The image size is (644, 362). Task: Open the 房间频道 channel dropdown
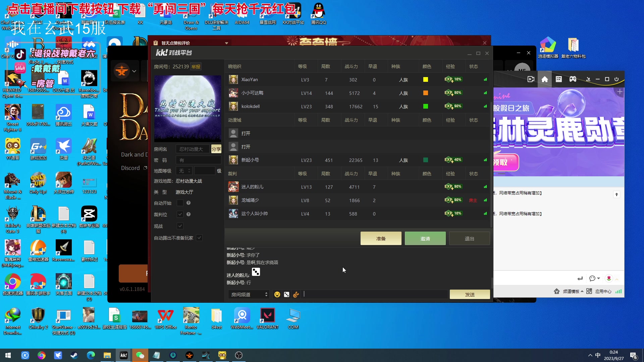pos(249,294)
